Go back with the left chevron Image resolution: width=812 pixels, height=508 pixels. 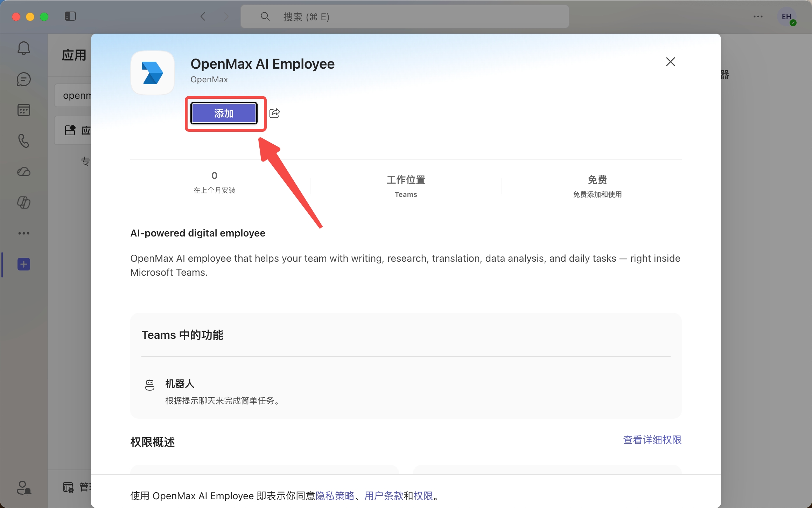click(x=203, y=16)
